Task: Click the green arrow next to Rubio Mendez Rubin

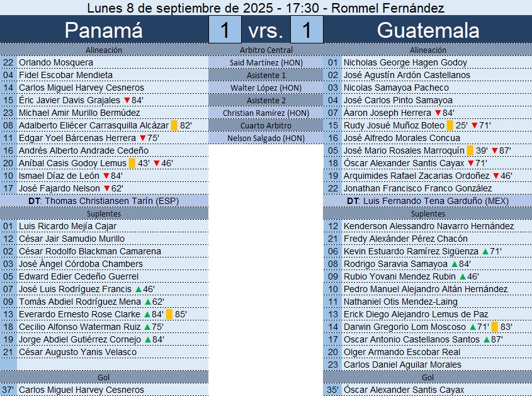Action: [463, 276]
